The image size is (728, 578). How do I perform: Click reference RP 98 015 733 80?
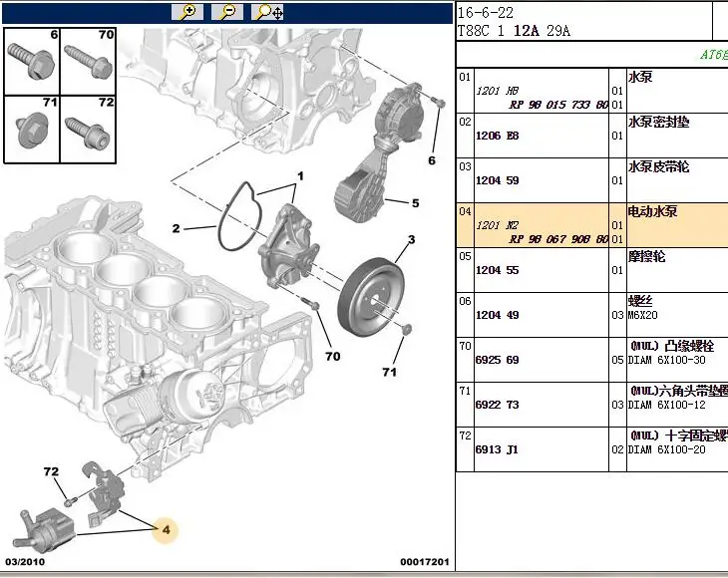[x=558, y=105]
